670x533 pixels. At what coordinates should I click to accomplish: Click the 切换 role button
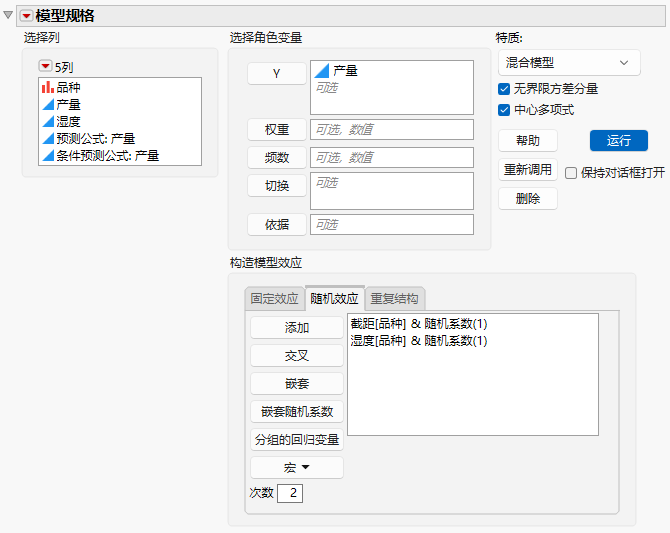[276, 186]
